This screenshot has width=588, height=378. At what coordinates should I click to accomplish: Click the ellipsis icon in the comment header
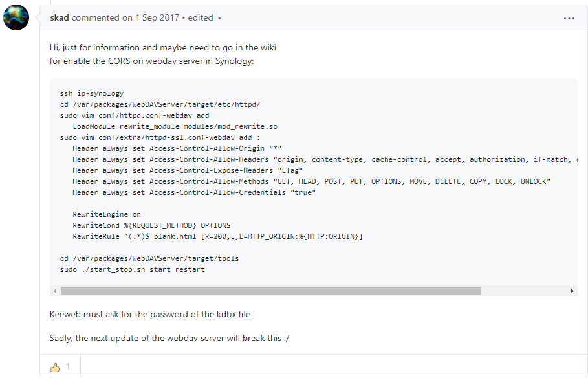tap(569, 18)
